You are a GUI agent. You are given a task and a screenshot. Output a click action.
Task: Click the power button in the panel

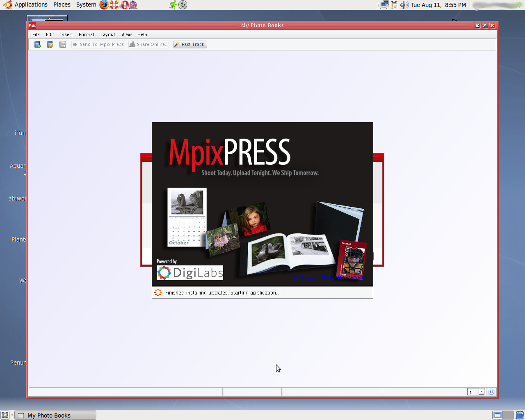(183, 5)
